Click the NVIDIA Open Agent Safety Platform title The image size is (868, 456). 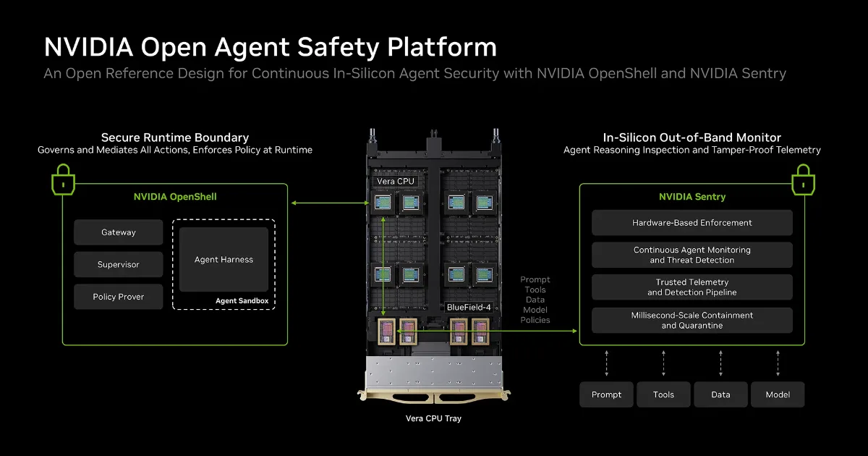[271, 46]
